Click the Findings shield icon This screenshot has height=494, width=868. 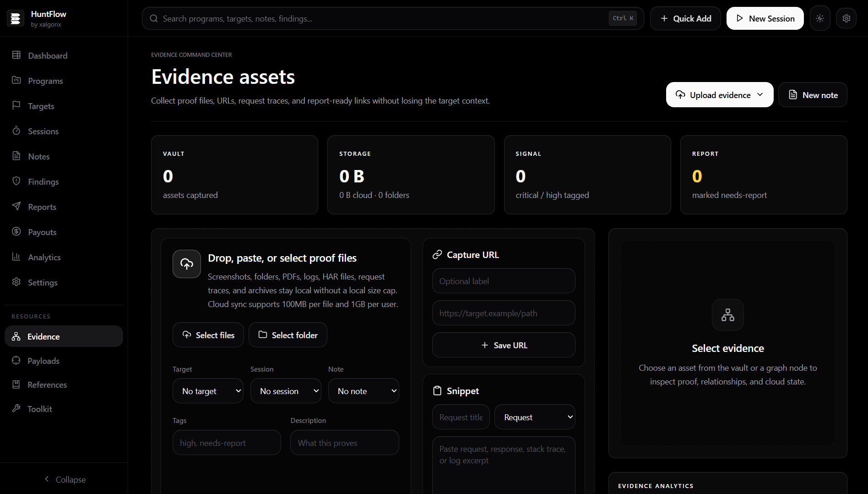(16, 181)
